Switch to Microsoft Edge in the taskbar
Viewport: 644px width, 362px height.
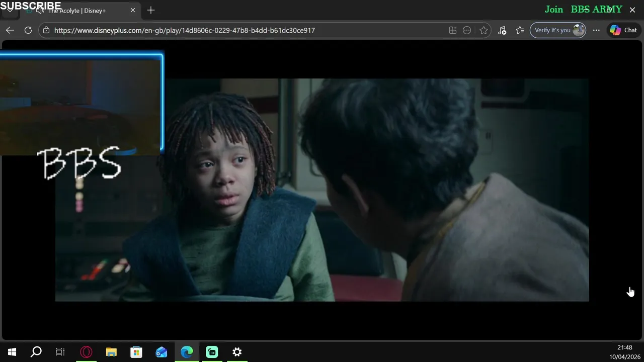(x=187, y=352)
